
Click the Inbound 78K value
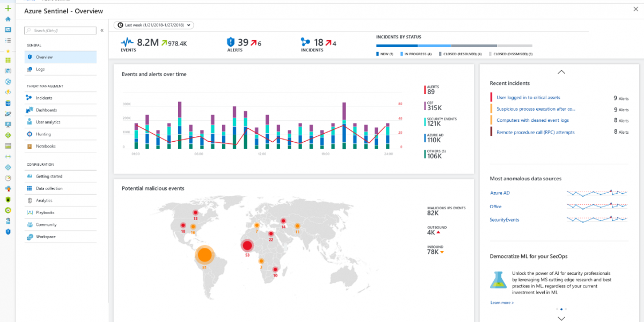pos(433,252)
